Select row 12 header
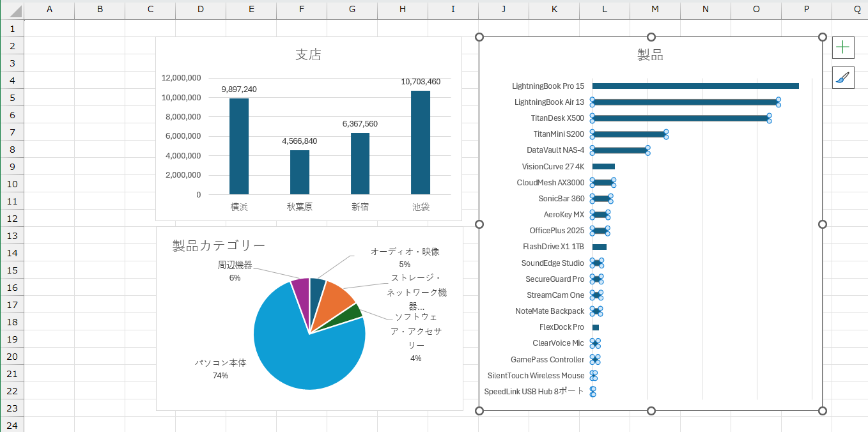The image size is (868, 432). click(x=12, y=218)
